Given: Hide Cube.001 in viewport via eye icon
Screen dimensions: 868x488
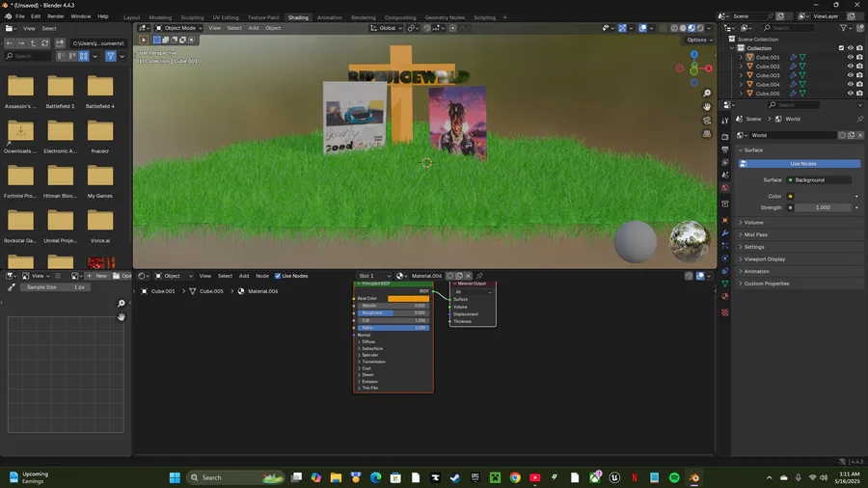Looking at the screenshot, I should (x=851, y=57).
